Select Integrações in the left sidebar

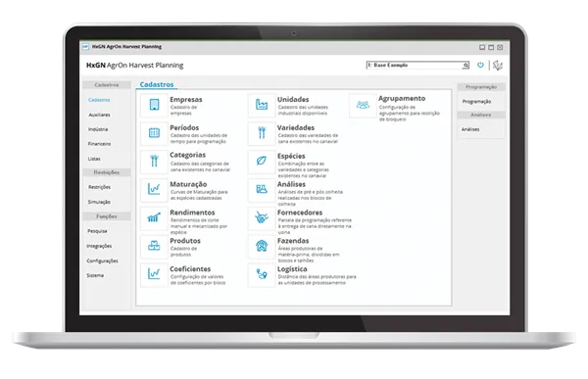point(99,246)
